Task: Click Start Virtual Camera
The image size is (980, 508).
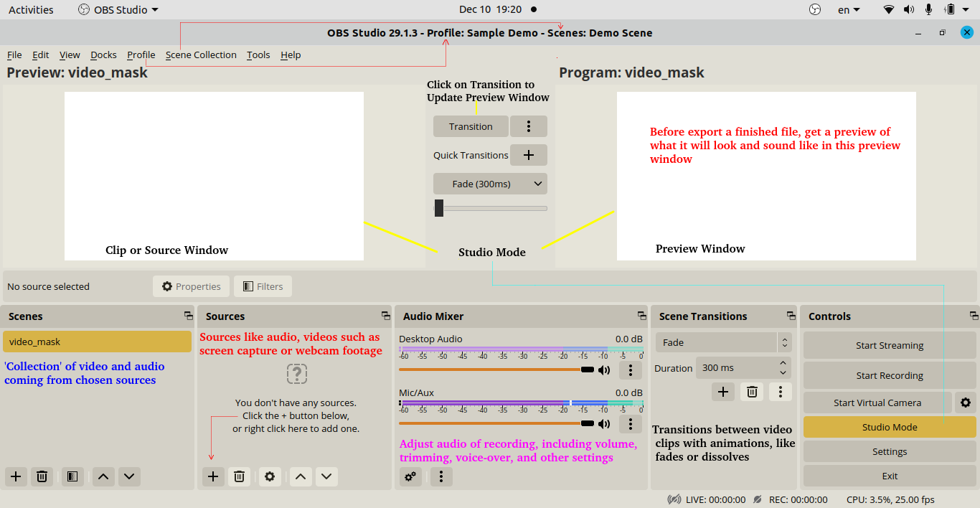Action: pos(877,403)
